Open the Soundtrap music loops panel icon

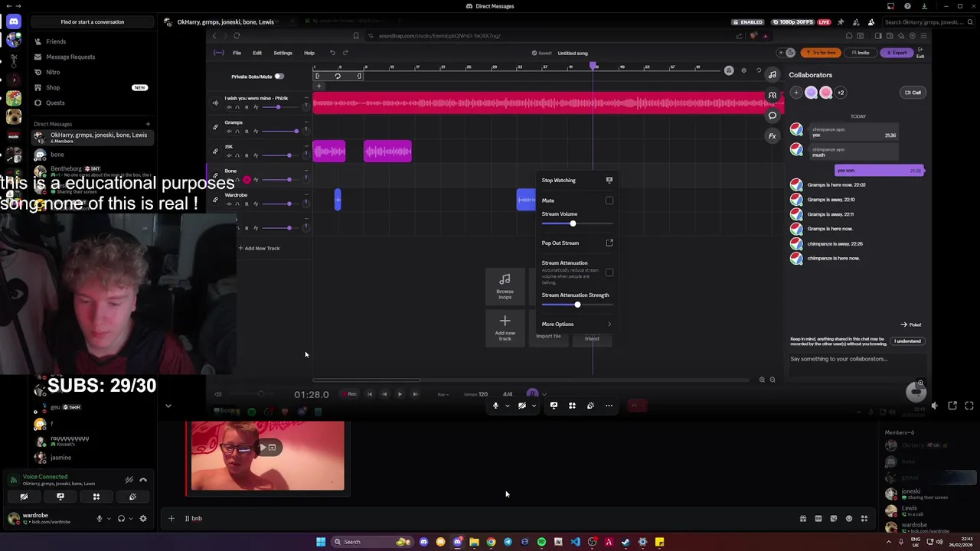773,75
